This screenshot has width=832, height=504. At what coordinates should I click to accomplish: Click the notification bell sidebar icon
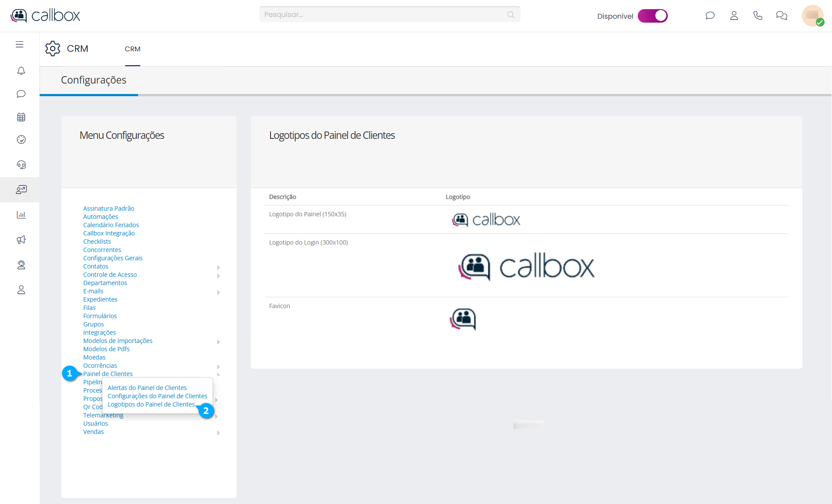21,71
